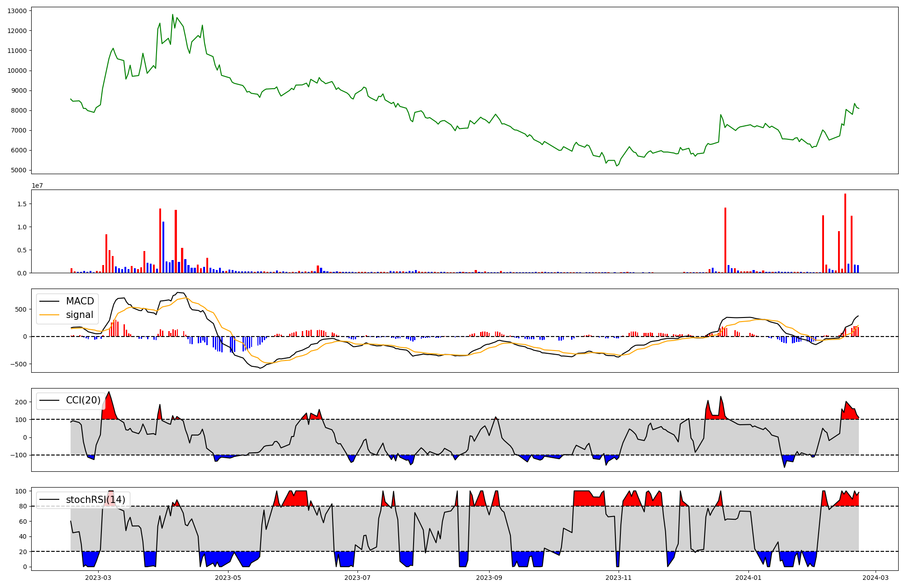Click the tall blue volume bar near April 2023
Screen dimensions: 905x588
pyautogui.click(x=163, y=247)
